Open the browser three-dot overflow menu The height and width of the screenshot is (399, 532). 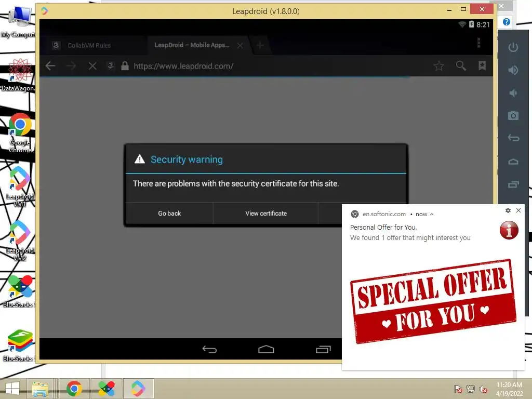478,43
